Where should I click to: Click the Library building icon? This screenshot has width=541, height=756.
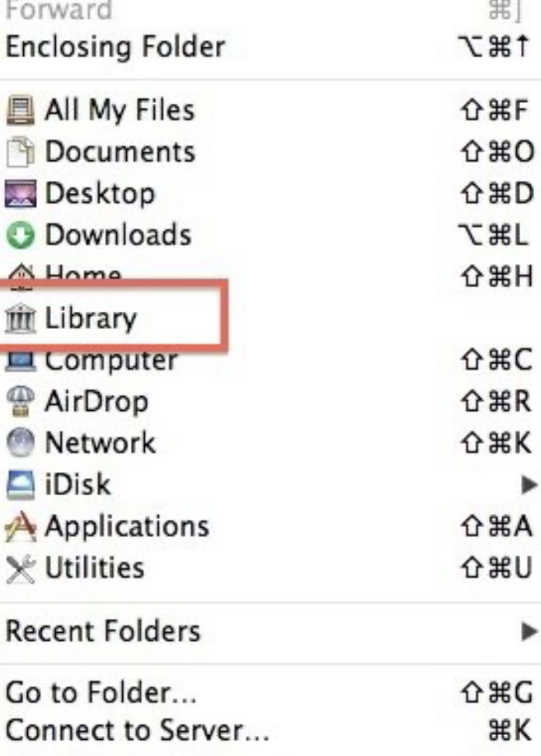[20, 319]
